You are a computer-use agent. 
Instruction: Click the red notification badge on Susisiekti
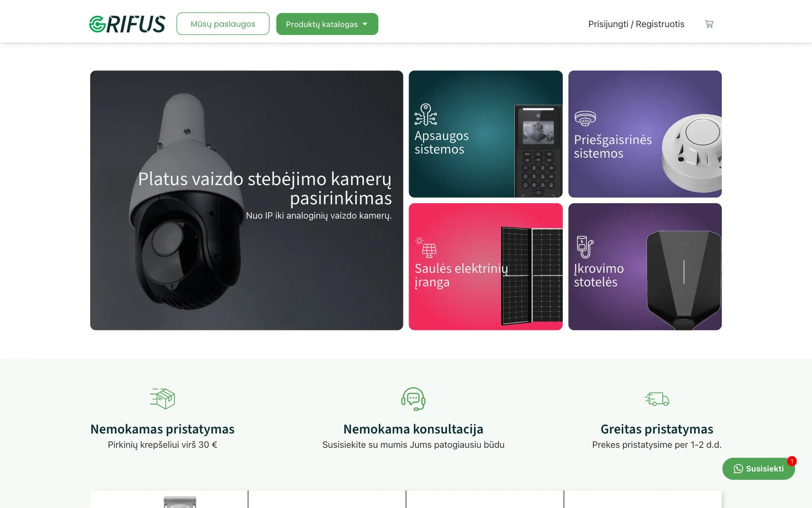(x=792, y=461)
